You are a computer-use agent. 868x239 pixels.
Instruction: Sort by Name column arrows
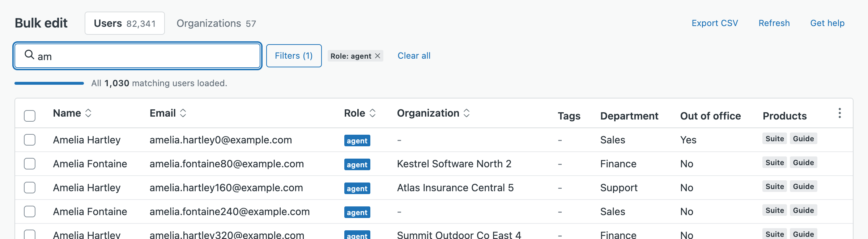tap(88, 113)
